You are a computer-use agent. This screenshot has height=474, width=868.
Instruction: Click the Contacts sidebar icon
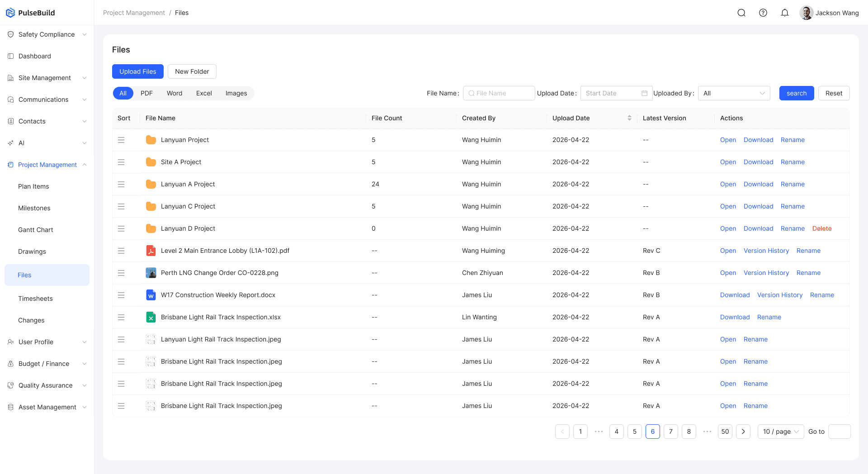click(x=11, y=121)
